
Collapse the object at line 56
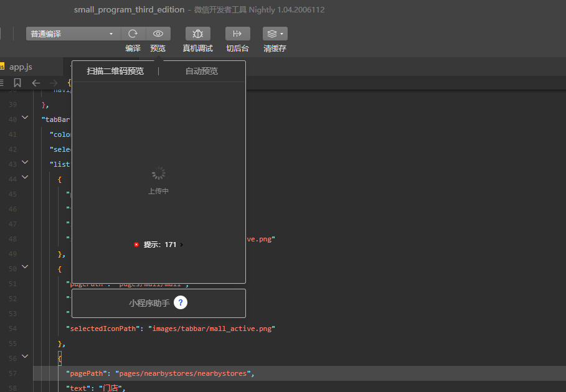pos(25,357)
